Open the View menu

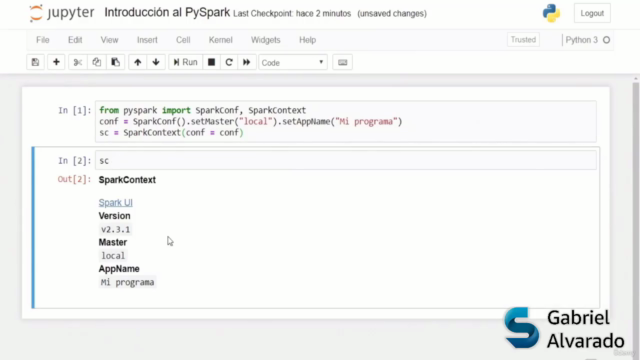coord(109,40)
